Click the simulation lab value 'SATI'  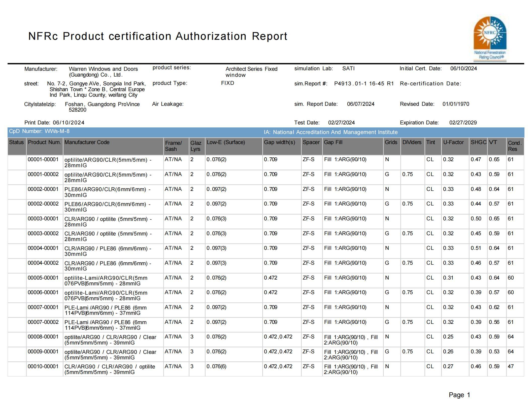point(348,68)
